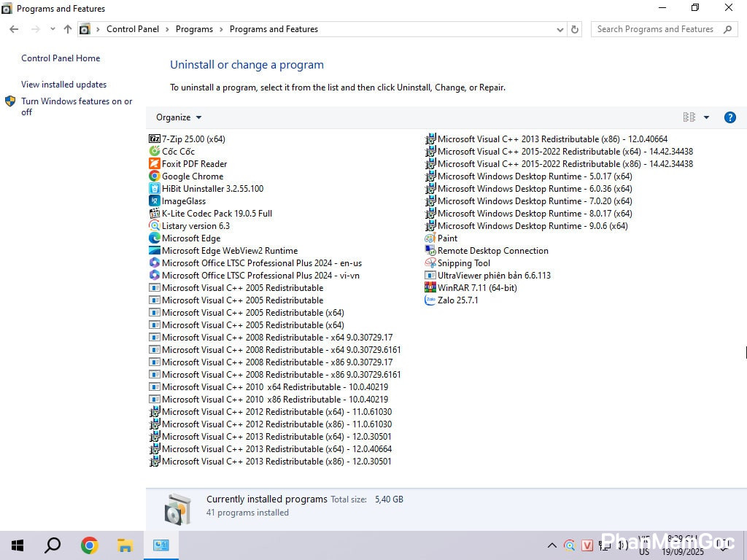
Task: Open the Organize dropdown menu
Action: 179,117
